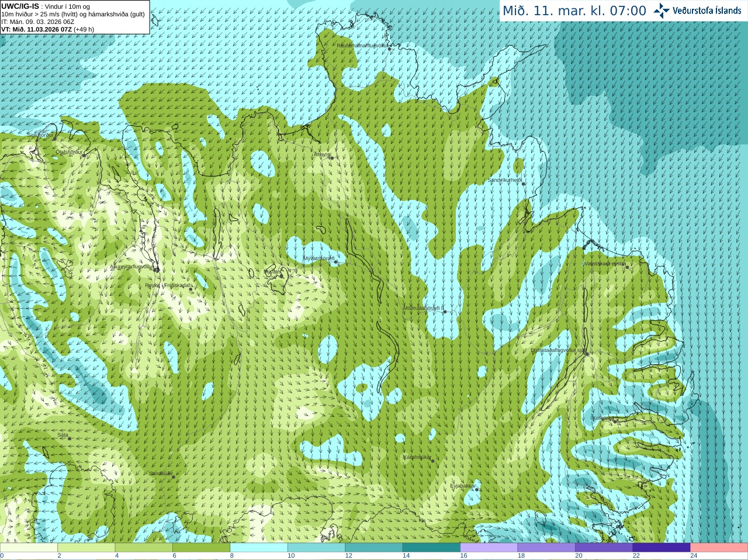Click the pink swatch above 24 m/s
This screenshot has width=748, height=560.
pos(719,548)
